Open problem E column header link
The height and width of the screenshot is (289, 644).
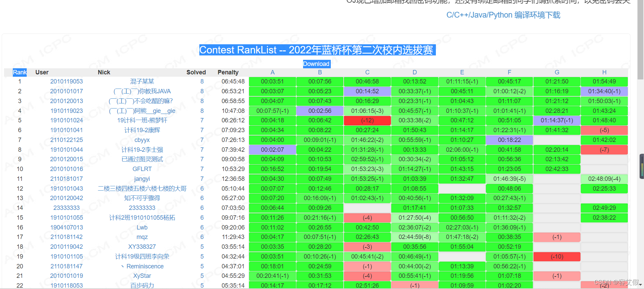(x=462, y=72)
